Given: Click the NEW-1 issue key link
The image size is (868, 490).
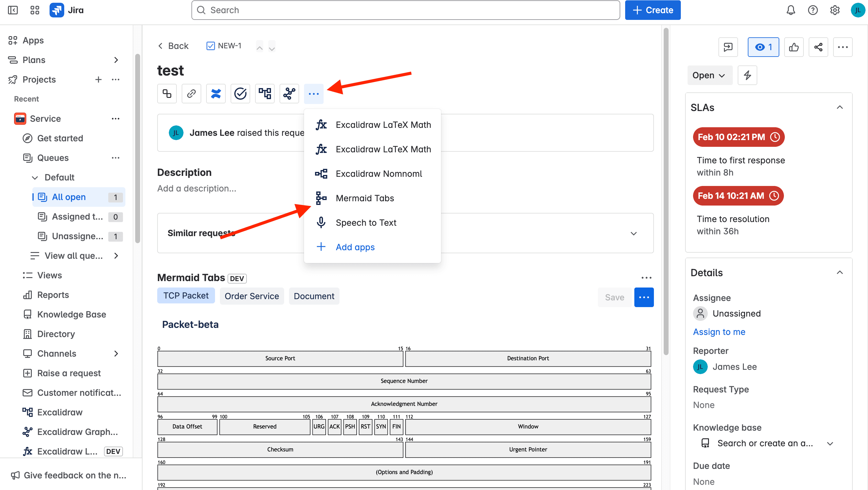Looking at the screenshot, I should click(229, 46).
